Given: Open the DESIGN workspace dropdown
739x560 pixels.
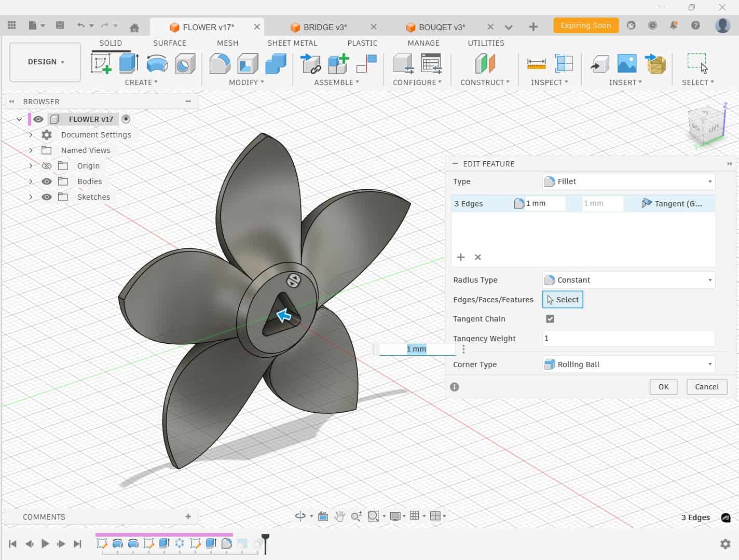Looking at the screenshot, I should click(x=45, y=62).
